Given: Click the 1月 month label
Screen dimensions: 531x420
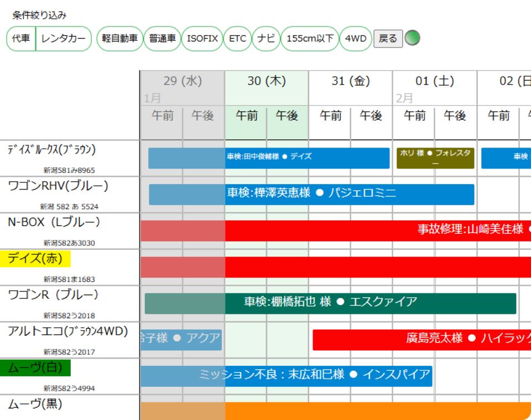Looking at the screenshot, I should tap(152, 98).
